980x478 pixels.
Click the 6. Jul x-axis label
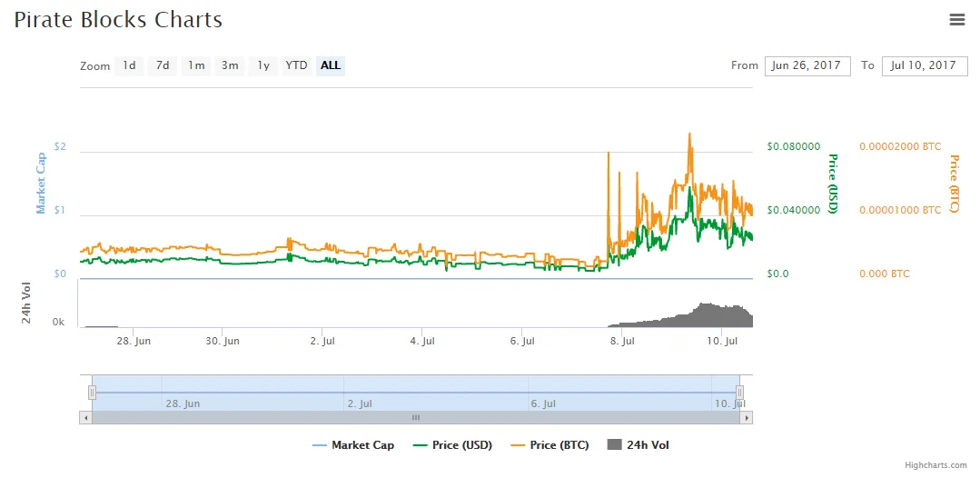point(522,342)
